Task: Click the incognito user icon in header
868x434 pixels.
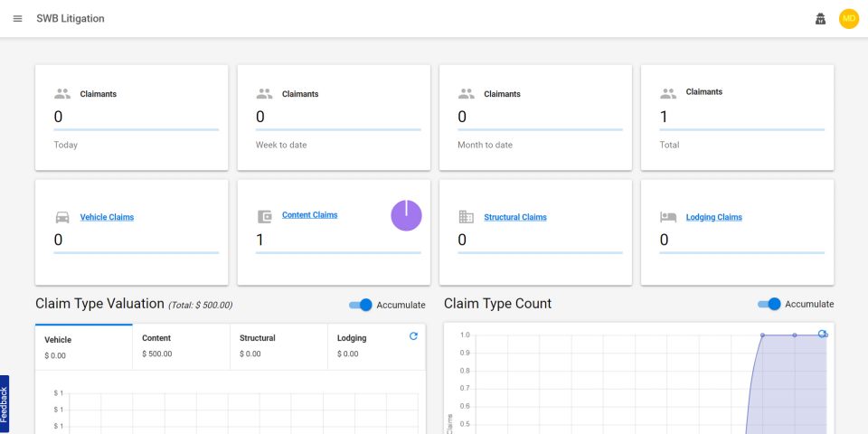Action: (820, 19)
